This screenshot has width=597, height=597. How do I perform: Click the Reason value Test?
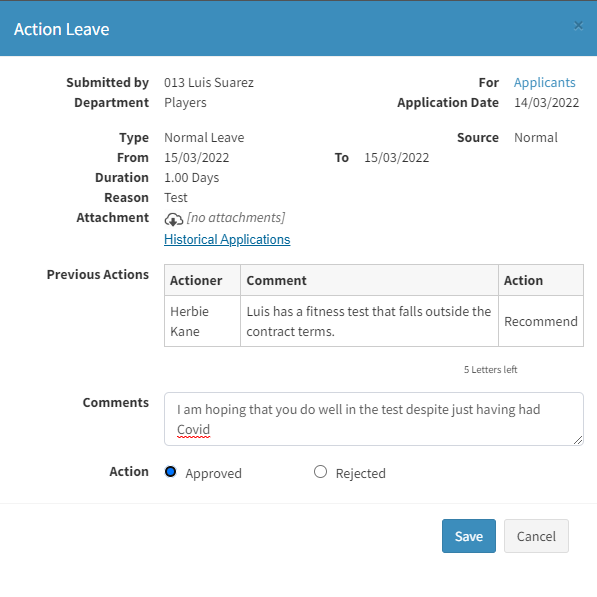(x=176, y=198)
